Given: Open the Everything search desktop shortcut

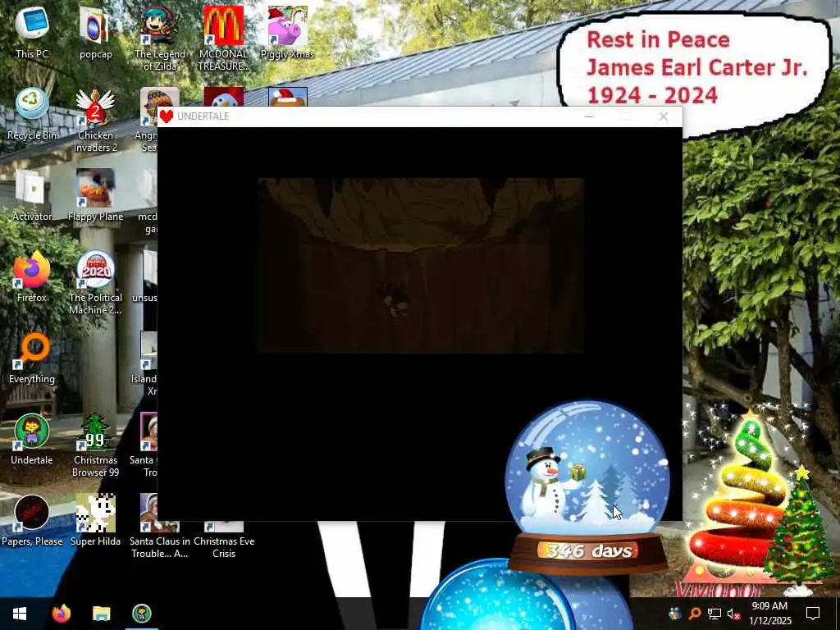Looking at the screenshot, I should (32, 358).
